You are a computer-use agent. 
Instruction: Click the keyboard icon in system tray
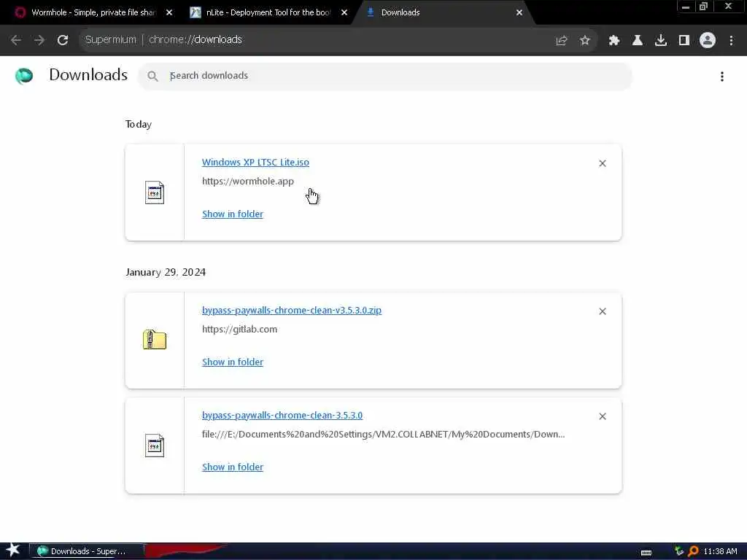(646, 553)
